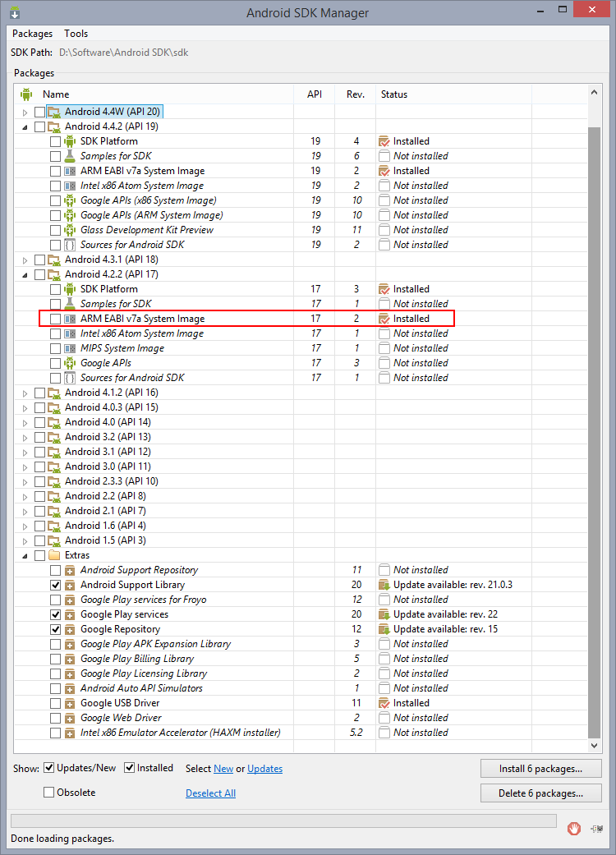Image resolution: width=616 pixels, height=855 pixels.
Task: Uncheck the Updates/New show filter
Action: 49,768
